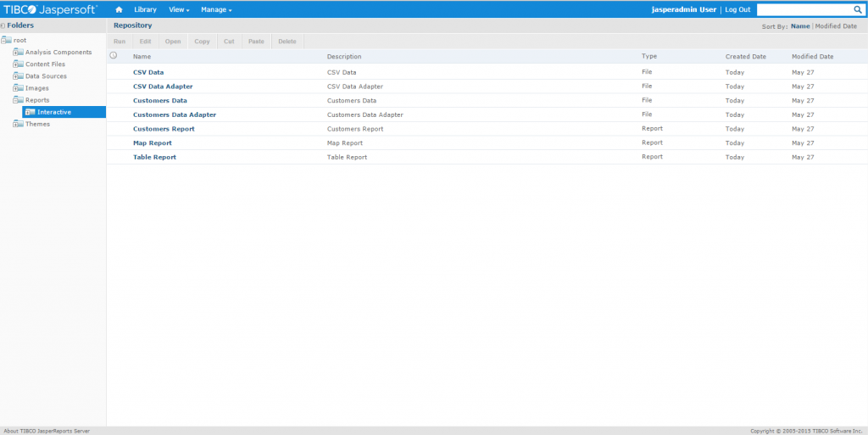Select the root folder label
Image resolution: width=868 pixels, height=435 pixels.
(x=20, y=41)
